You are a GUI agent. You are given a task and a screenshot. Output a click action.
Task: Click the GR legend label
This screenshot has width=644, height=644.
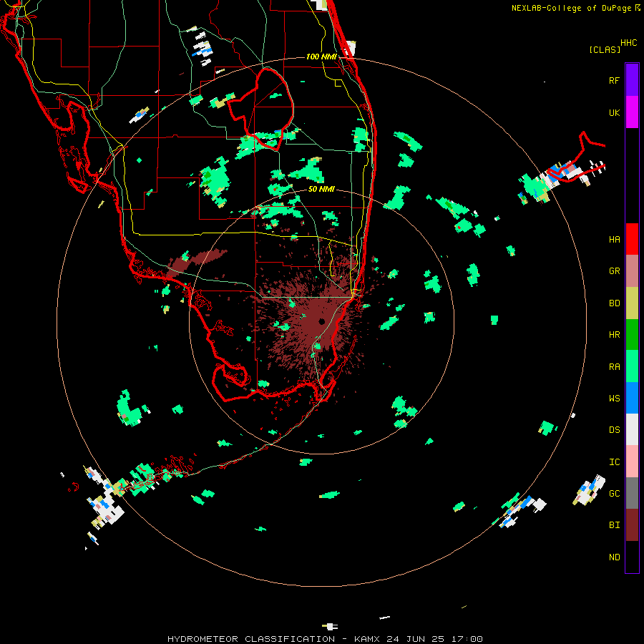click(614, 271)
